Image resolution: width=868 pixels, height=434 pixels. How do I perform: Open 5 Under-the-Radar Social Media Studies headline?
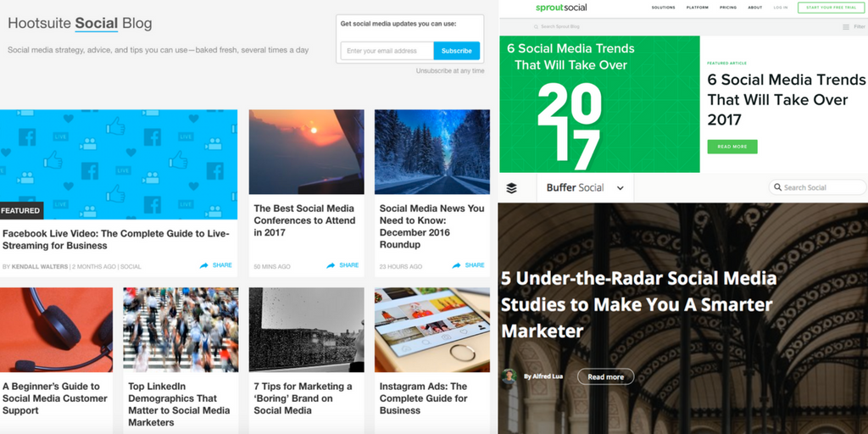[639, 304]
